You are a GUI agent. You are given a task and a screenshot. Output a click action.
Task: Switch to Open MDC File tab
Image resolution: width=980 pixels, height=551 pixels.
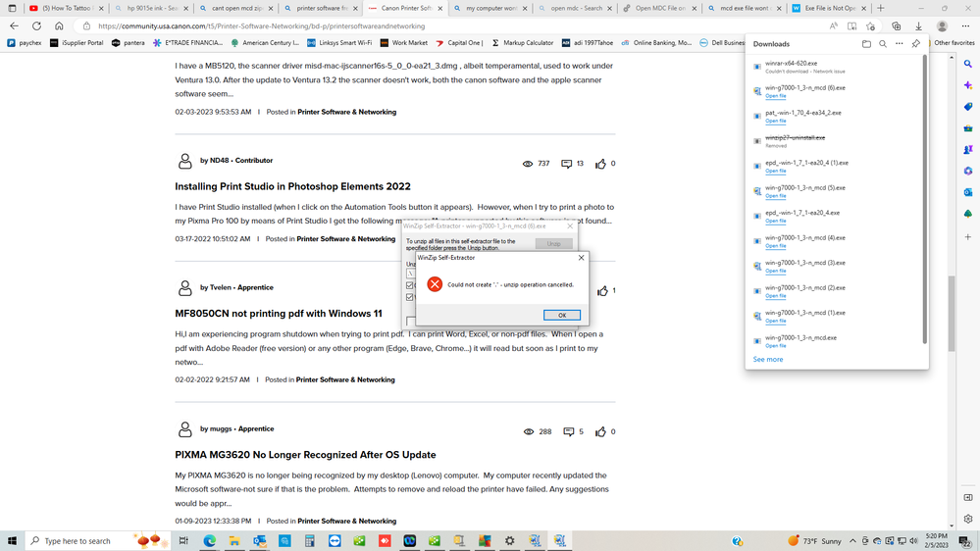659,8
